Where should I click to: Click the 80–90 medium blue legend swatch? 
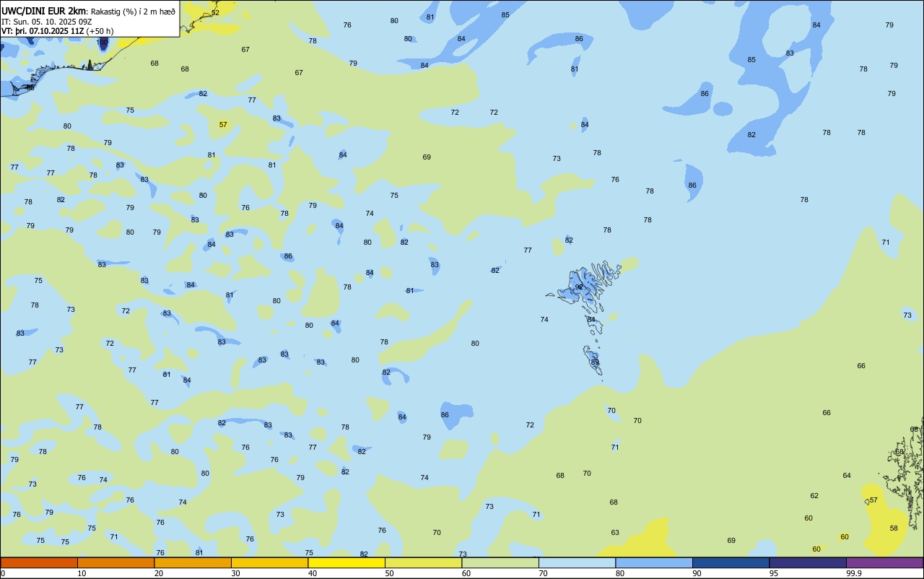click(654, 562)
